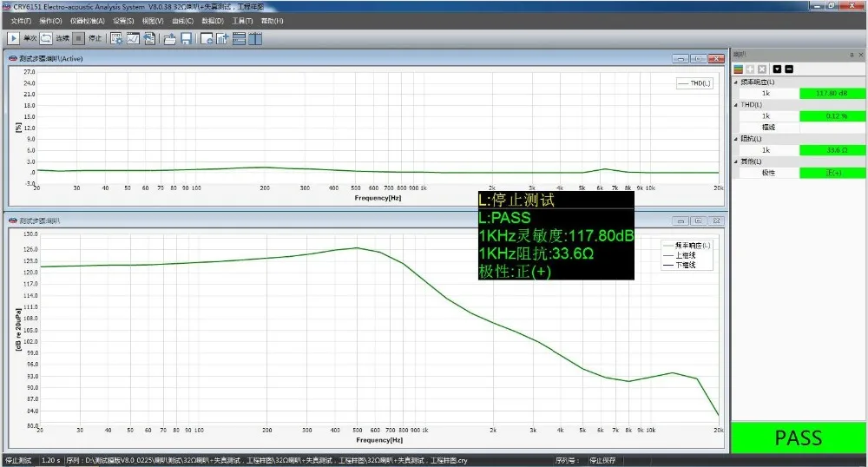The height and width of the screenshot is (467, 868).
Task: Click the grey plus icon in results panel
Action: pyautogui.click(x=750, y=69)
